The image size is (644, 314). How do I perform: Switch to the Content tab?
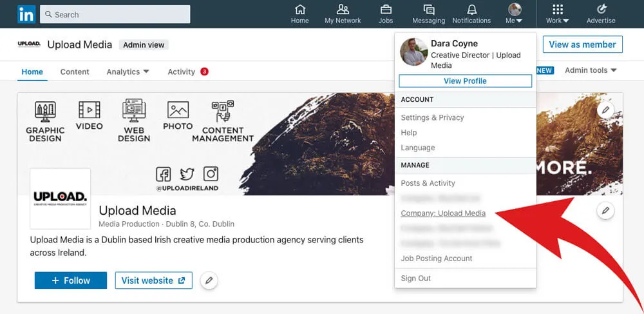click(x=75, y=72)
